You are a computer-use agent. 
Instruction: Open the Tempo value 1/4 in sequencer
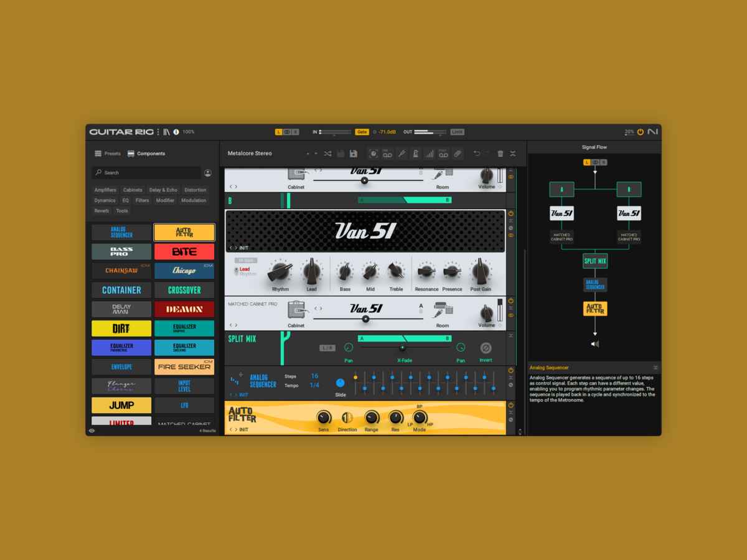click(314, 385)
